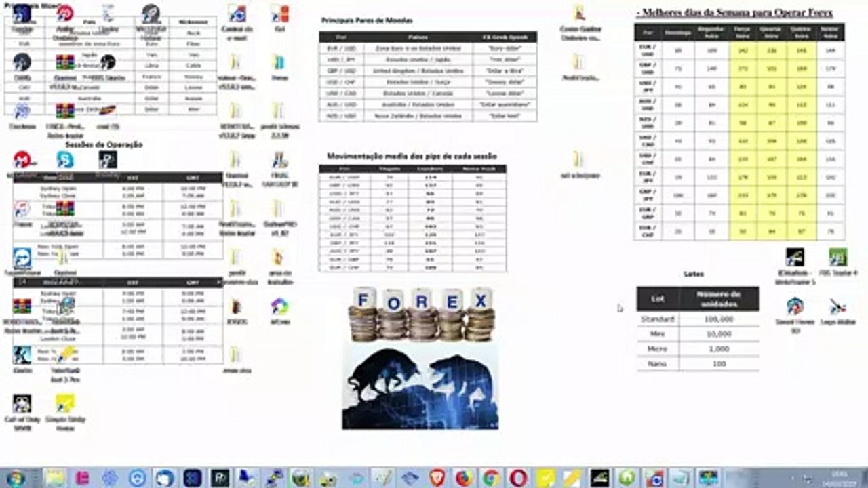
Task: Open the pink app icon in taskbar
Action: pos(83,478)
